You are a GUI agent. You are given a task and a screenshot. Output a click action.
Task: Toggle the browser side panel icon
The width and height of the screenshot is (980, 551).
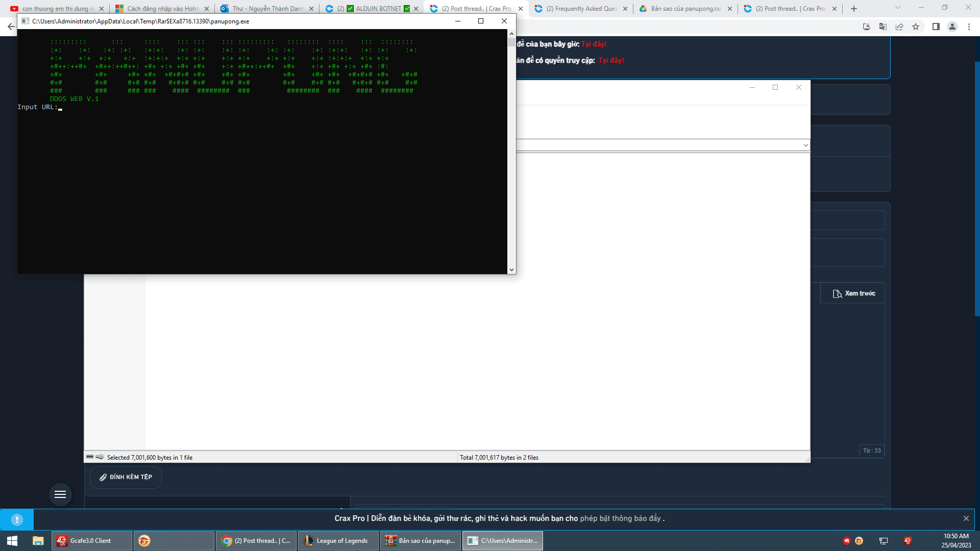[936, 27]
